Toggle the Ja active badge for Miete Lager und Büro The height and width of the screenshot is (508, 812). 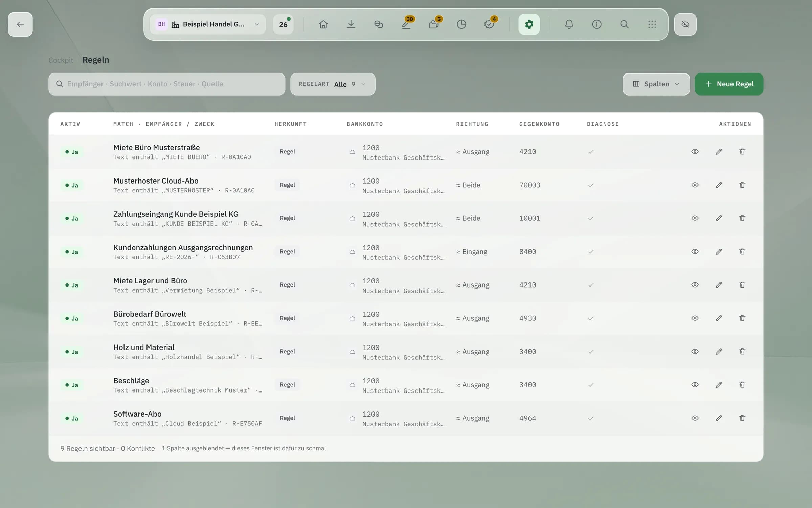72,285
